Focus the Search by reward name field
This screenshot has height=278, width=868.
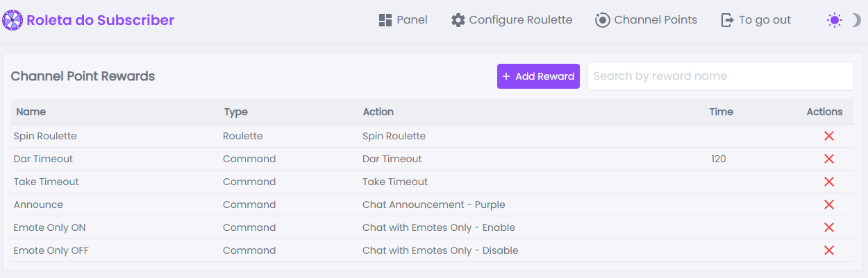721,76
